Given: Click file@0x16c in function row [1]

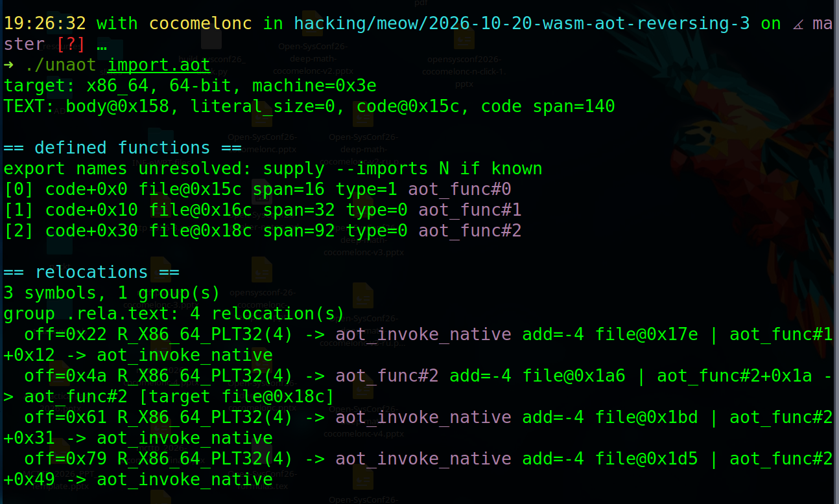Looking at the screenshot, I should (200, 210).
